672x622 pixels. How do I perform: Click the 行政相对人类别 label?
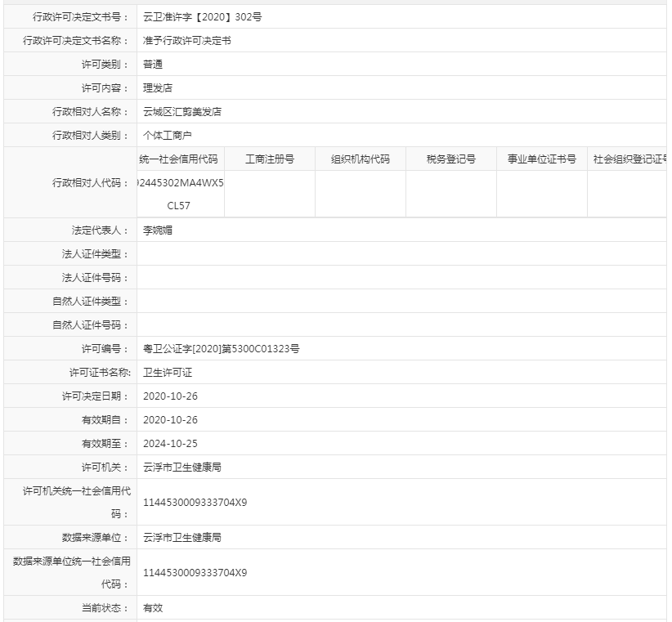91,136
